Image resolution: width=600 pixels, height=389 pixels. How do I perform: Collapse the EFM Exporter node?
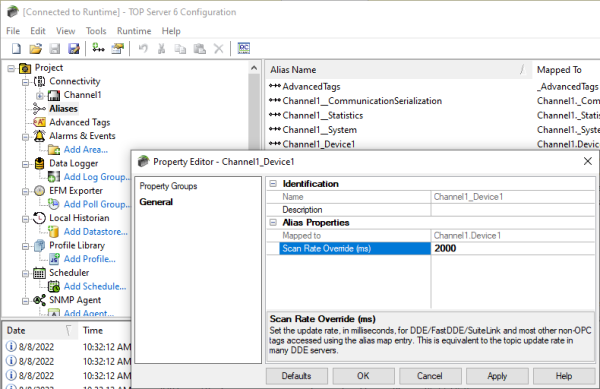25,191
